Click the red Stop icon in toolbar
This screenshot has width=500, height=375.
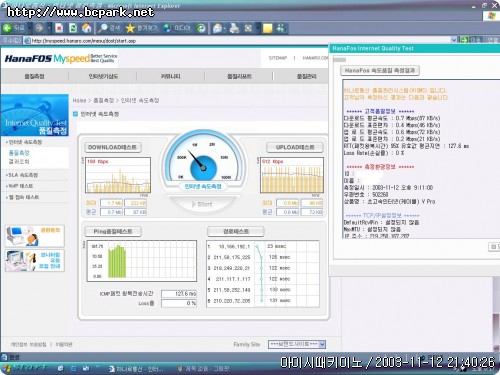59,28
